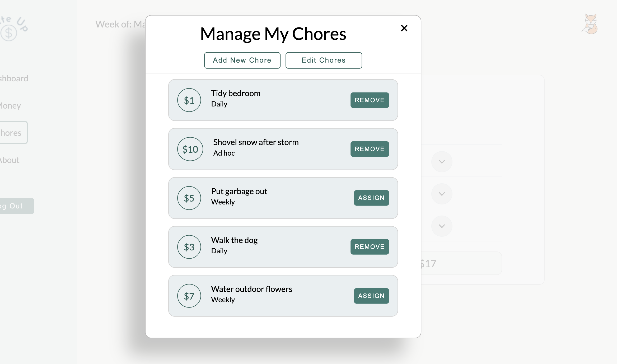This screenshot has height=364, width=617.
Task: Remove the Walk the dog daily chore
Action: 369,246
